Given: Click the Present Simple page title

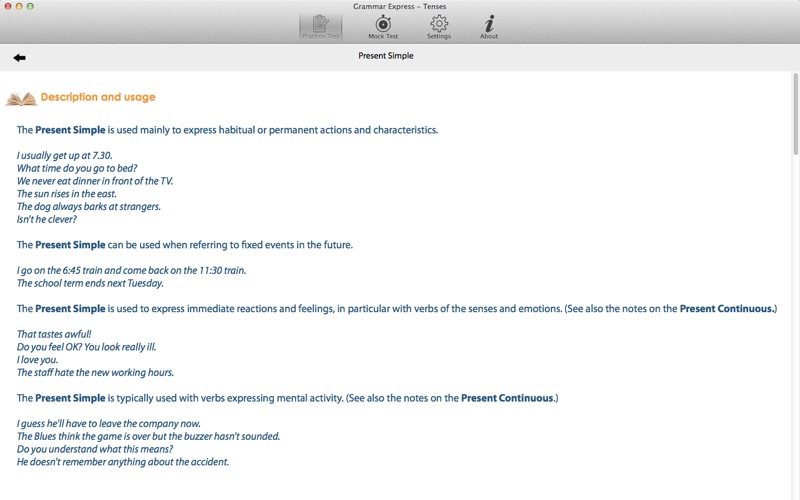Looking at the screenshot, I should click(x=386, y=56).
